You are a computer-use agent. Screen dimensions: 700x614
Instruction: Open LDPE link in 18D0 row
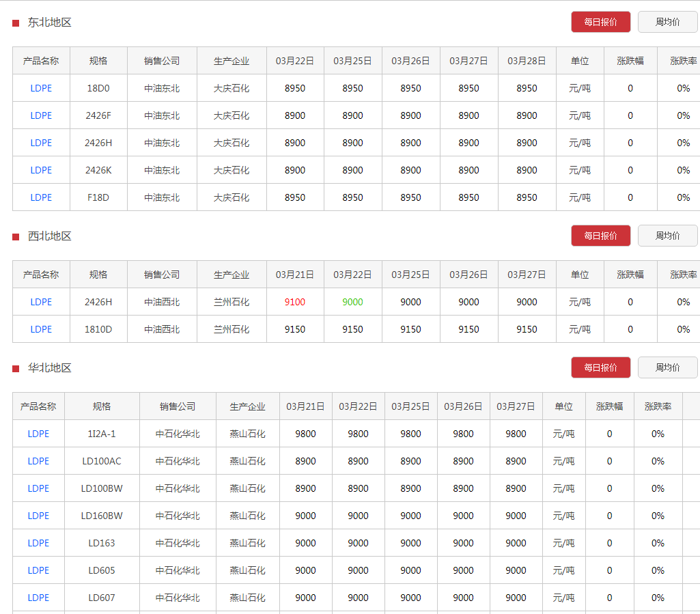click(x=41, y=88)
